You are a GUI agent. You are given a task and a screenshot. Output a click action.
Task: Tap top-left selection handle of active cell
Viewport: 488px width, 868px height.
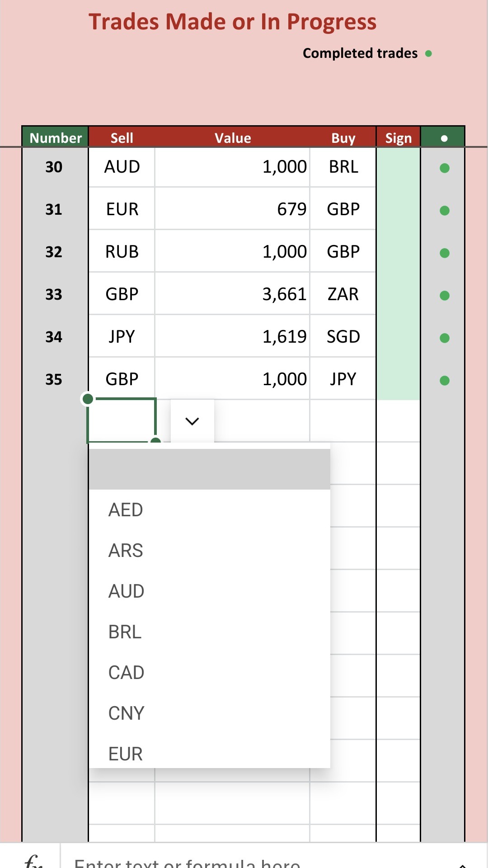(x=88, y=399)
